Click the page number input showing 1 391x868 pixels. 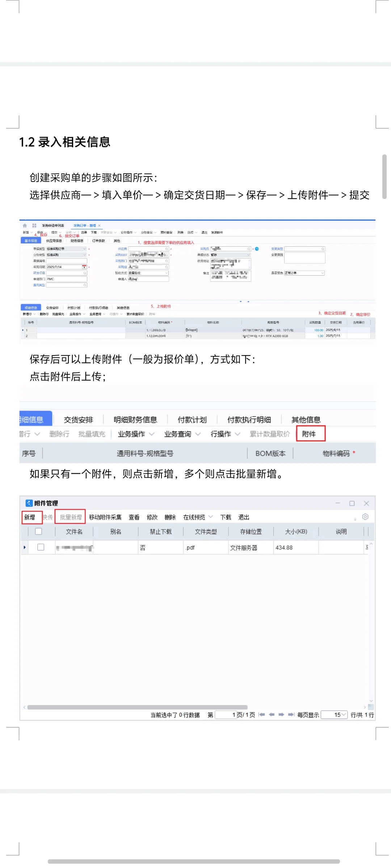click(x=226, y=715)
